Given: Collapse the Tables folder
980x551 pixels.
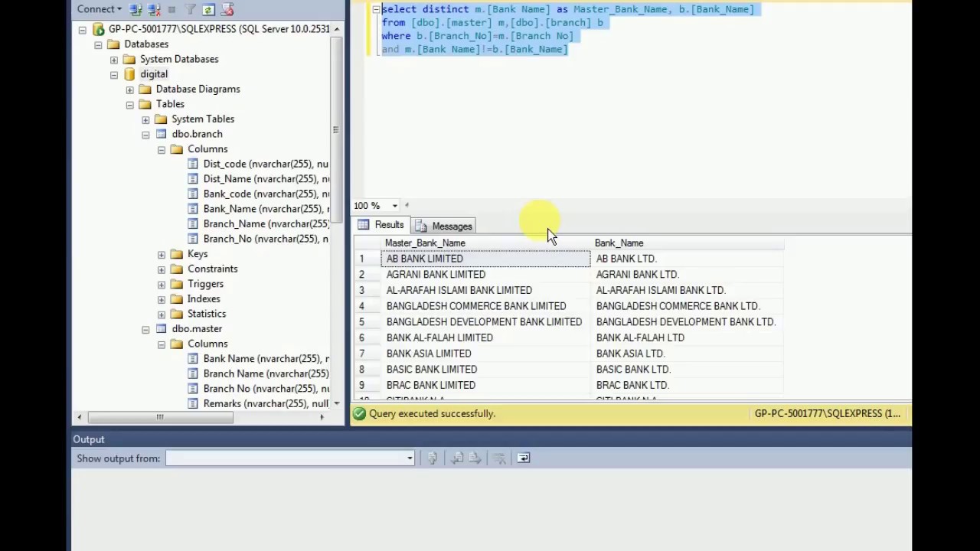Looking at the screenshot, I should pos(130,104).
